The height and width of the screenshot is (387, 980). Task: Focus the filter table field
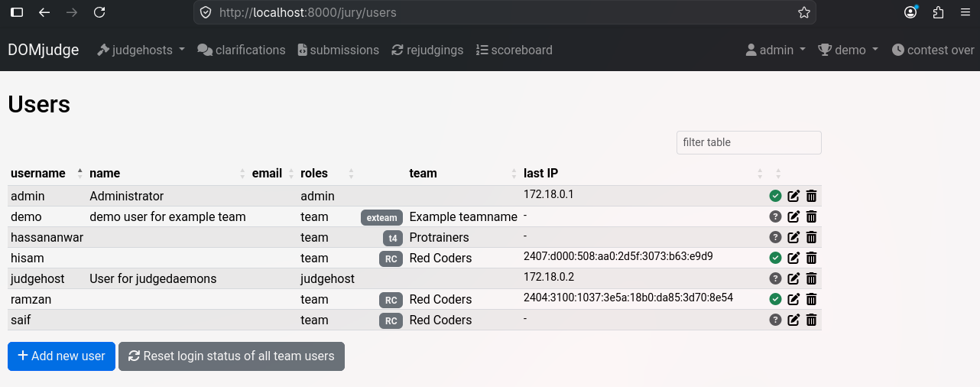[749, 142]
